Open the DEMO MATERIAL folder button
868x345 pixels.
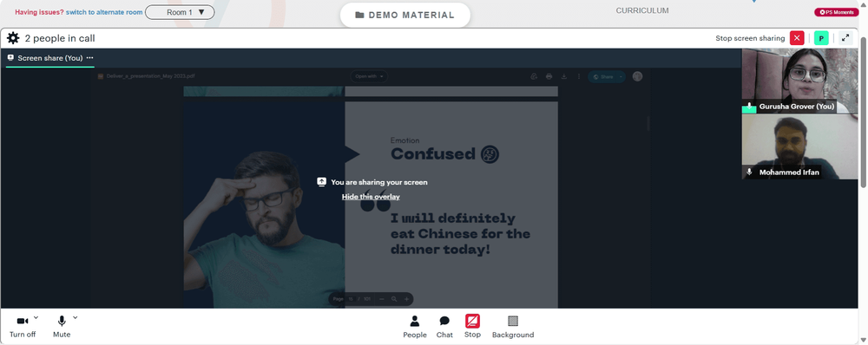coord(405,15)
